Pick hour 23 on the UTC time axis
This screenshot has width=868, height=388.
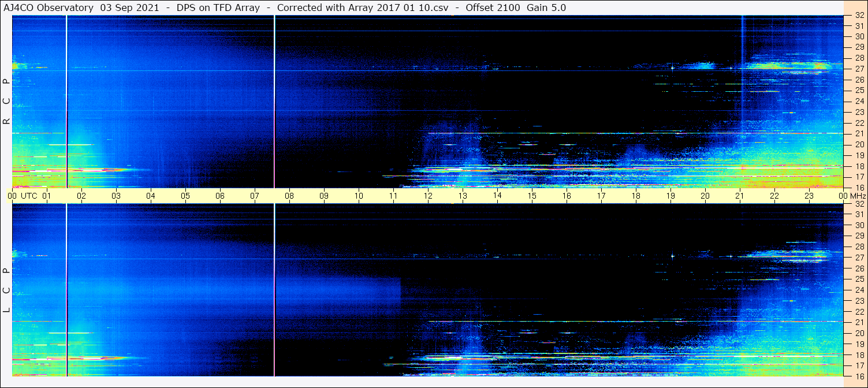point(809,196)
